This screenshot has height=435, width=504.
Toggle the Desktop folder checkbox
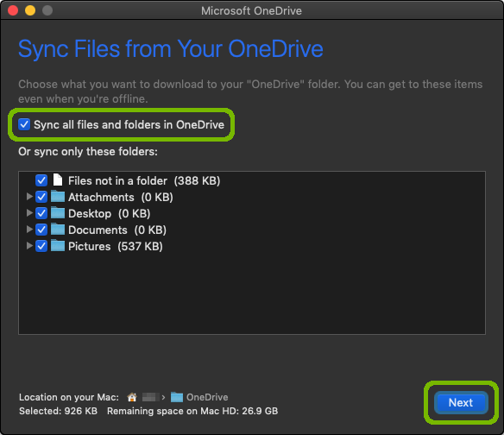41,213
